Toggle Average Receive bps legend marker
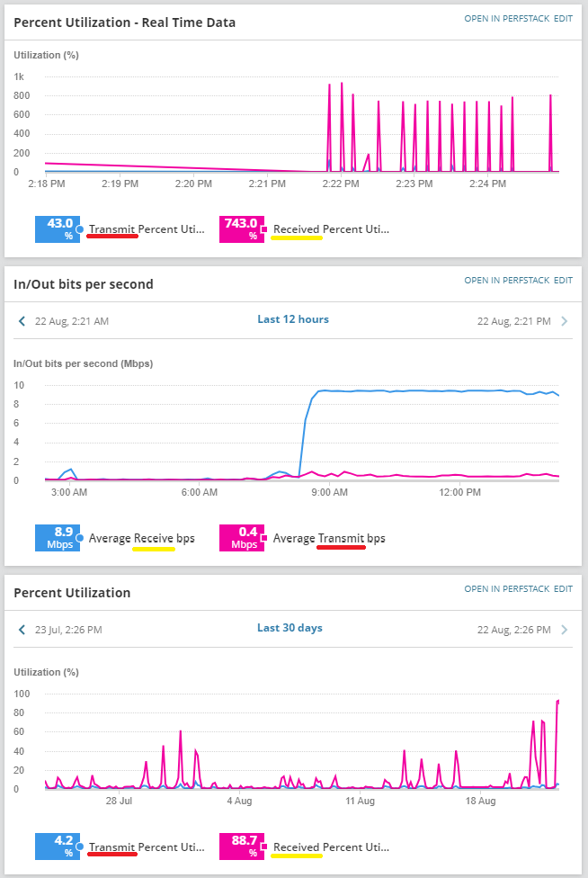 click(x=80, y=538)
